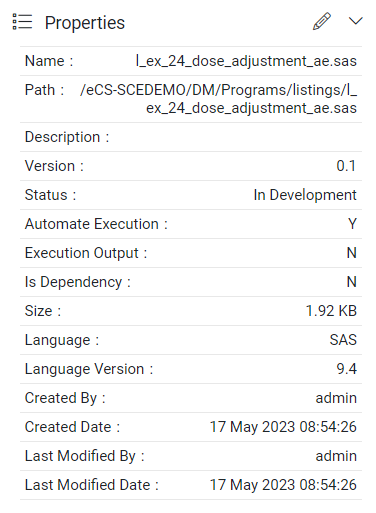Select the Description field row
376x513 pixels.
191,137
